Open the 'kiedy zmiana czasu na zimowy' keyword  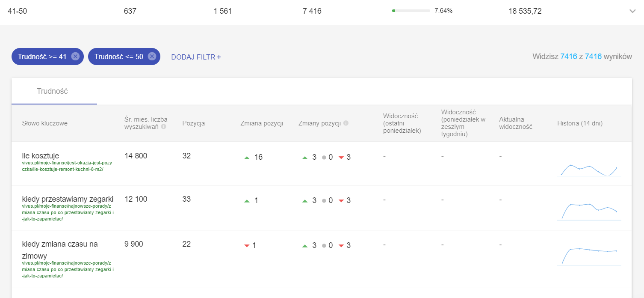click(x=60, y=250)
